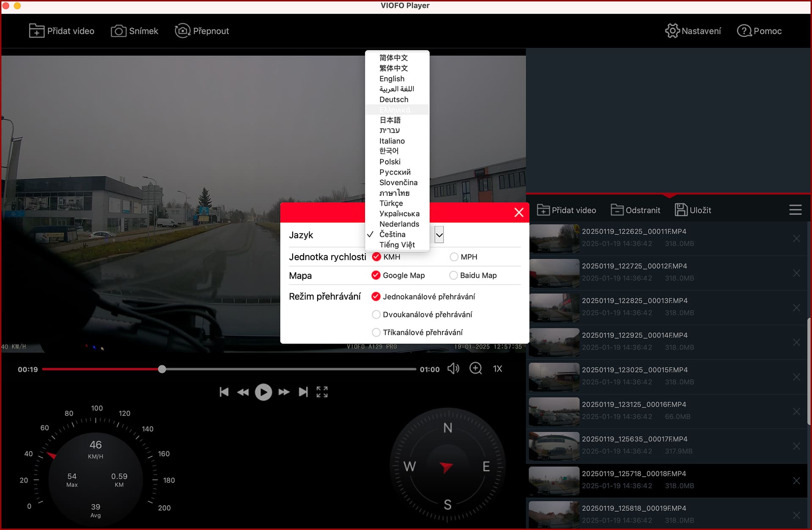Click the Uložit save icon
812x530 pixels.
(x=681, y=210)
